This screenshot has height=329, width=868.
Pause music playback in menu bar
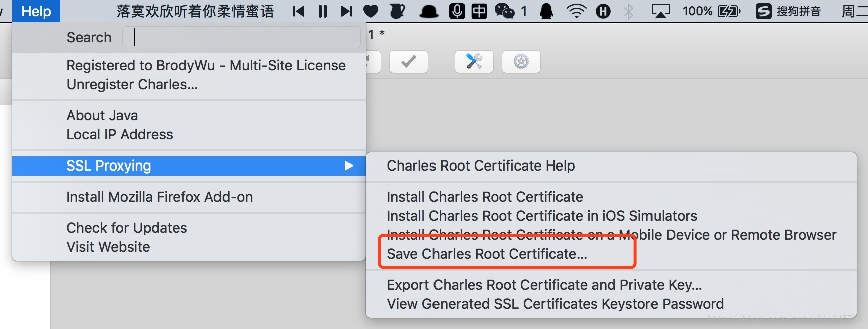[x=323, y=11]
